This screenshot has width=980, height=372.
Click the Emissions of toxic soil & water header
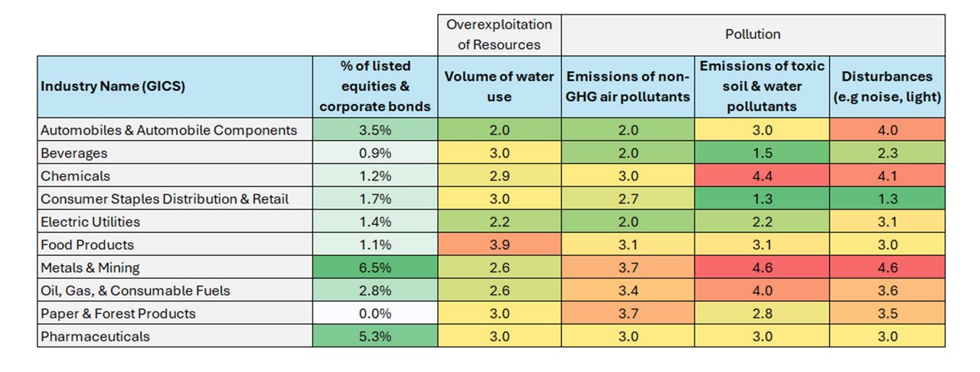coord(761,86)
